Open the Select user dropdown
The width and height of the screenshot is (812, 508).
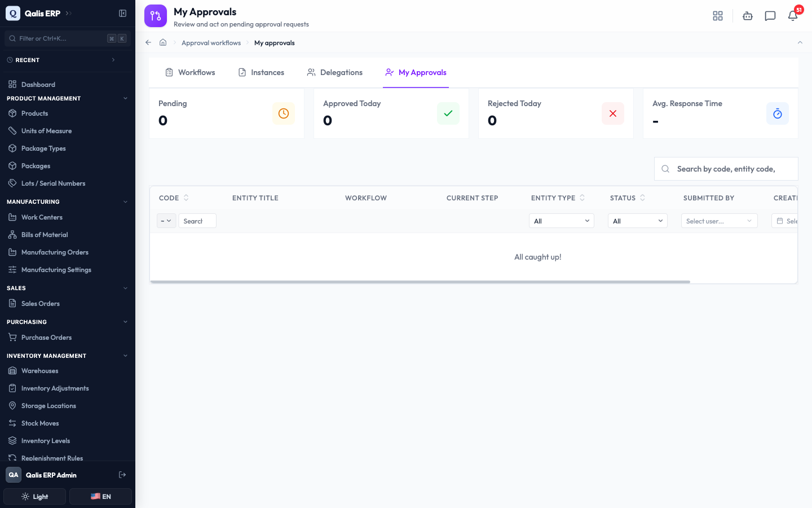pos(720,221)
